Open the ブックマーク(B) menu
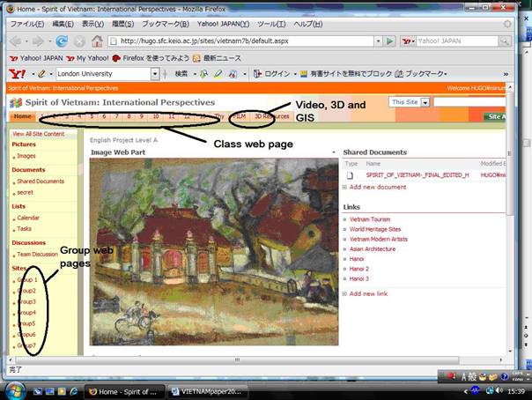This screenshot has height=400, width=532. pos(166,24)
